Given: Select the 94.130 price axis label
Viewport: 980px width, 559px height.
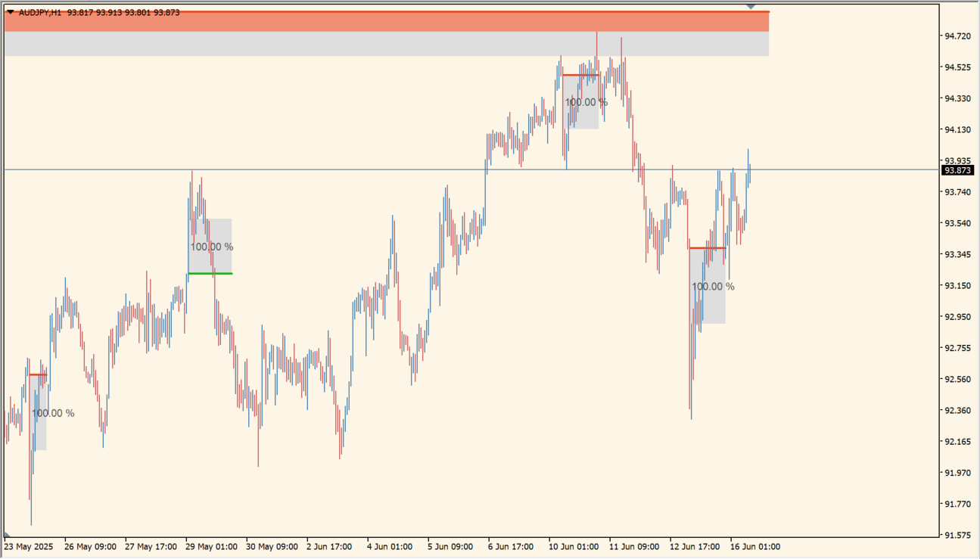Looking at the screenshot, I should point(957,130).
